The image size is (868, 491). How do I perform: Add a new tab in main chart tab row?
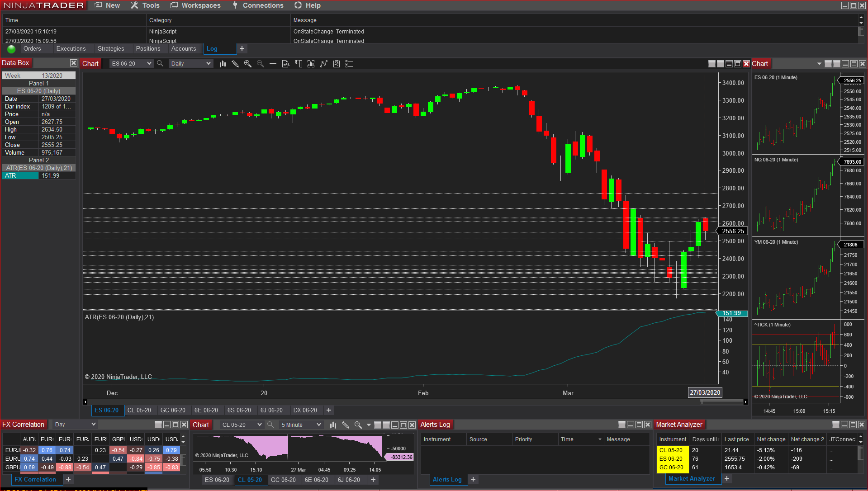click(329, 410)
